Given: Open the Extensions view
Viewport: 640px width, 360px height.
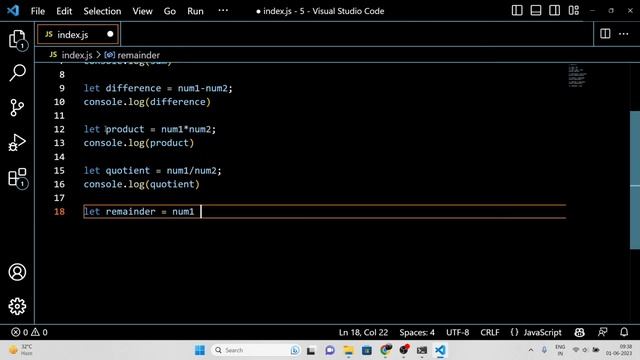Looking at the screenshot, I should tap(17, 178).
